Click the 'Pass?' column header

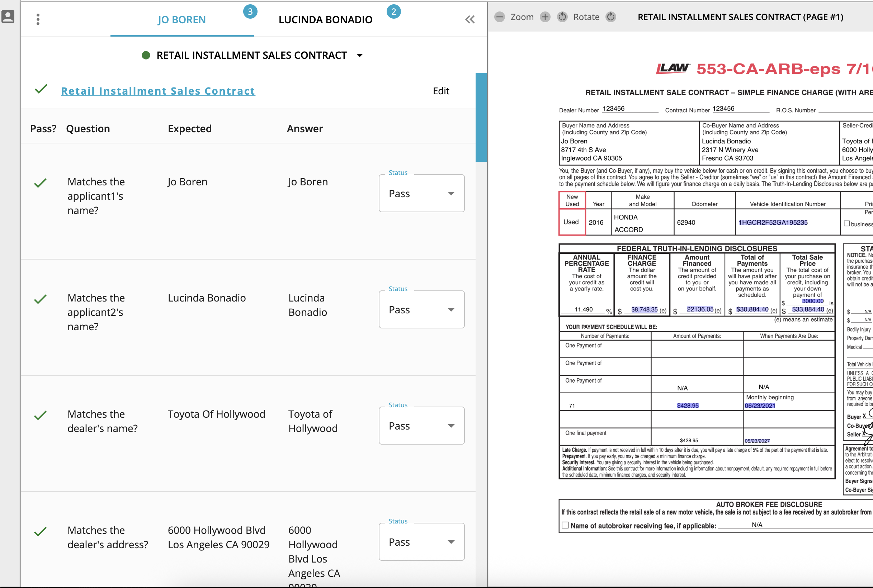coord(43,129)
